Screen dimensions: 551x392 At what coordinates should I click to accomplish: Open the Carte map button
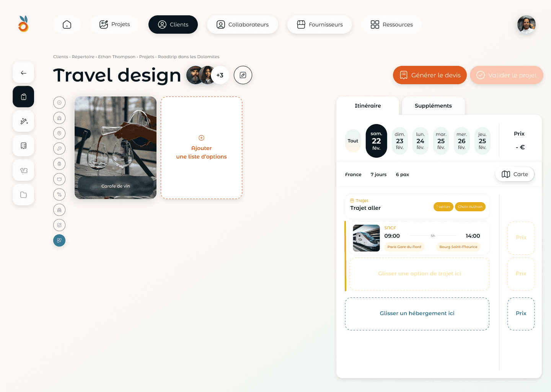(515, 174)
